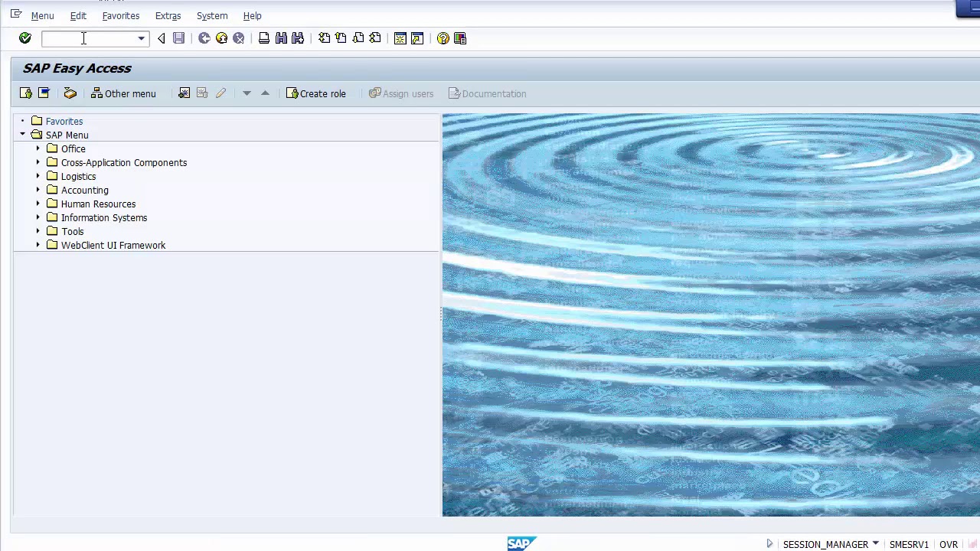This screenshot has height=551, width=980.
Task: Click the Print icon
Action: coord(264,38)
